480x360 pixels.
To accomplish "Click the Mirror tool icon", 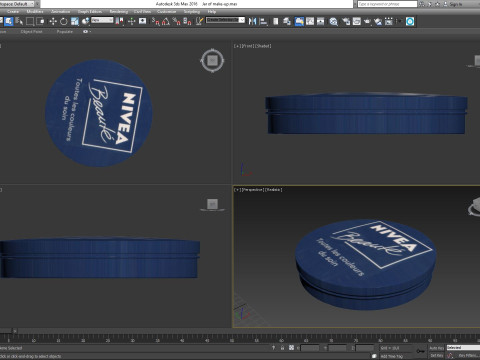I will [x=253, y=21].
